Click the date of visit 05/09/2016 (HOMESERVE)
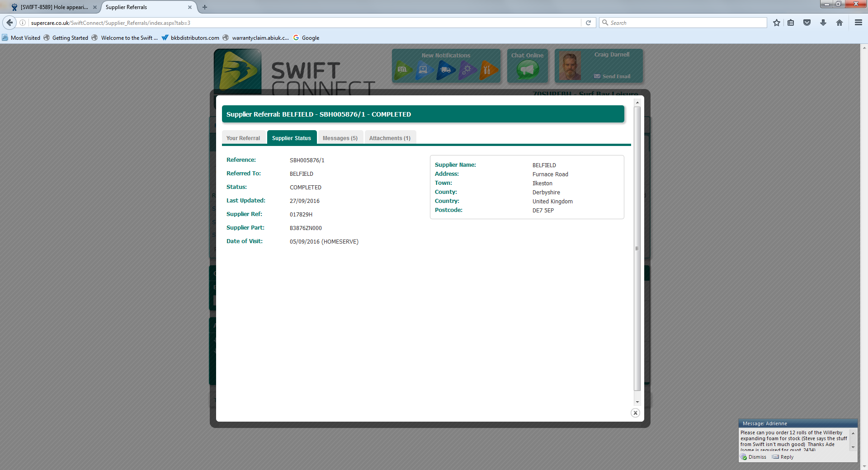This screenshot has width=868, height=470. tap(324, 242)
